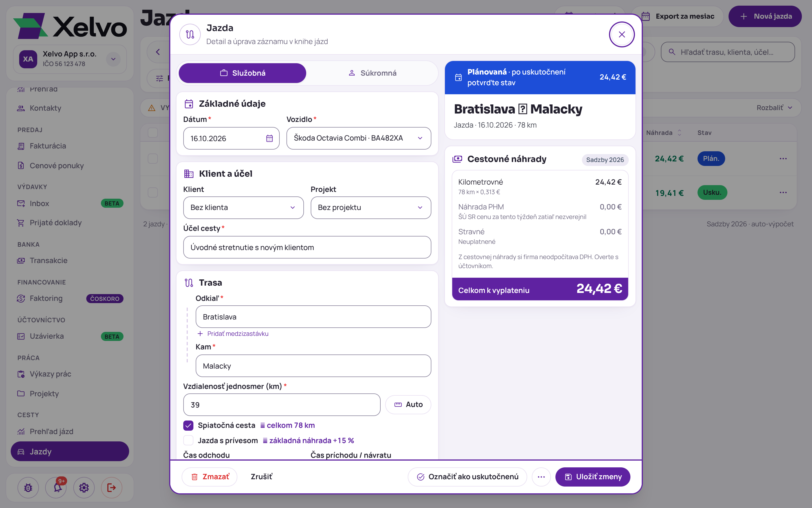Enable Jazda s prívesom checkbox
Screen dimensions: 812x508
tap(188, 441)
